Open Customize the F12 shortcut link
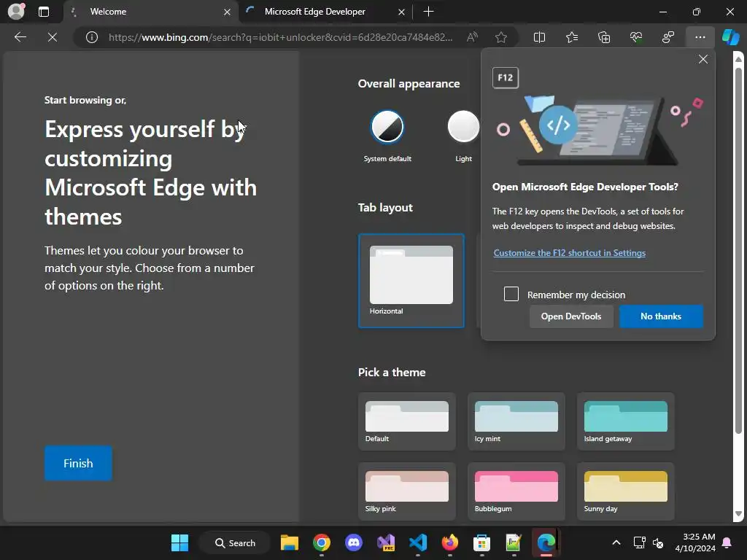Screen dimensions: 747x560 [569, 253]
